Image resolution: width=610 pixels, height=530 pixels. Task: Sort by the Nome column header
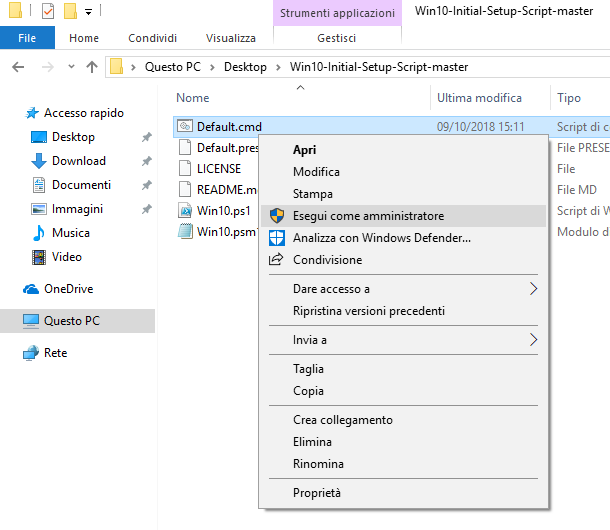193,98
